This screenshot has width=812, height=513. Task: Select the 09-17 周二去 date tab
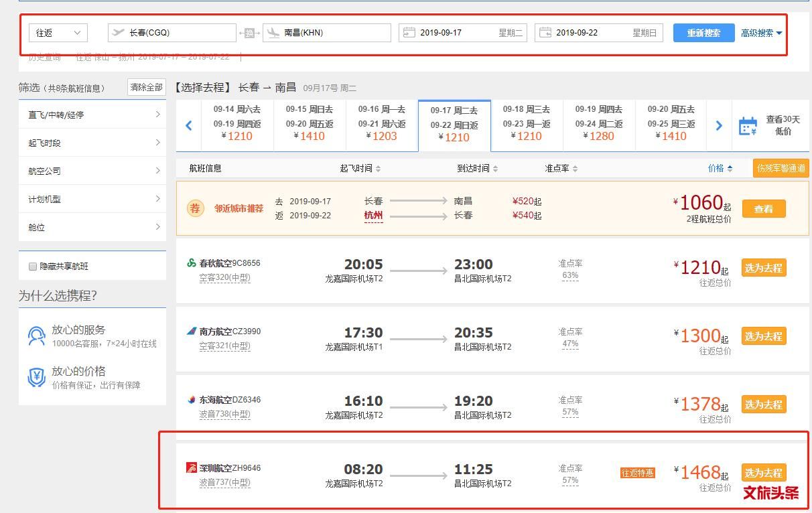(454, 126)
